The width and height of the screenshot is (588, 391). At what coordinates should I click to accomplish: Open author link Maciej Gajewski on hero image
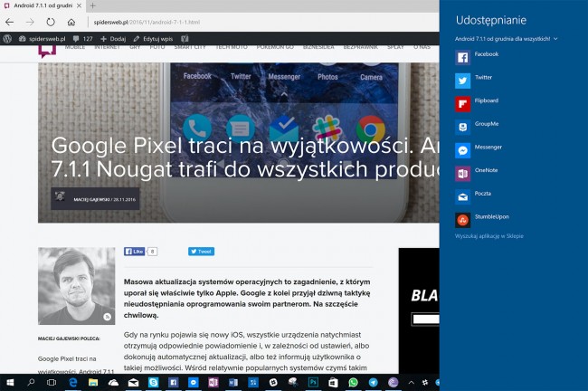tap(91, 200)
